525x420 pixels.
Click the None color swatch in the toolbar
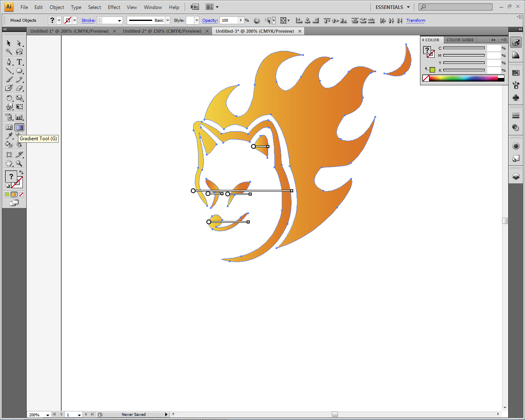21,194
